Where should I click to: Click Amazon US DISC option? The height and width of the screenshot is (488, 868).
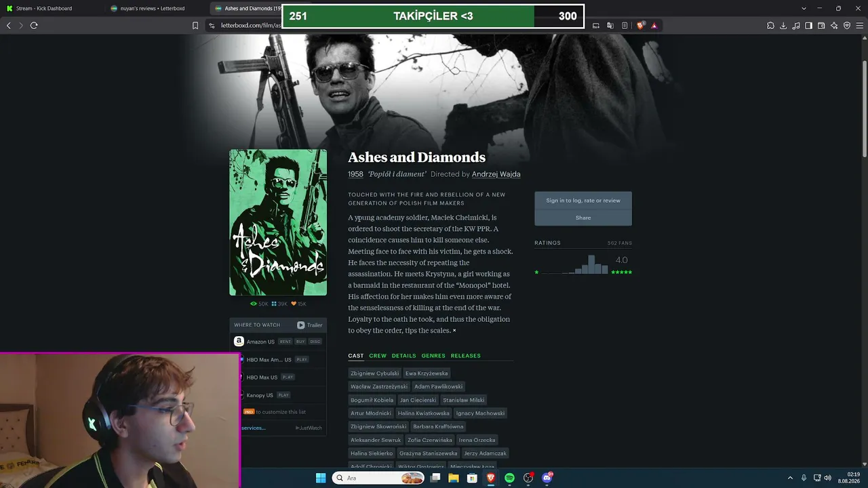coord(315,342)
